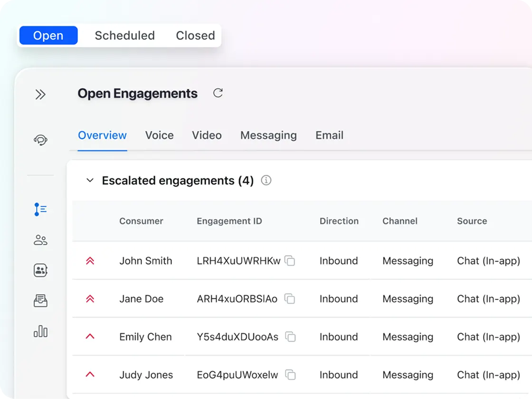Open the users group icon in sidebar

(40, 240)
